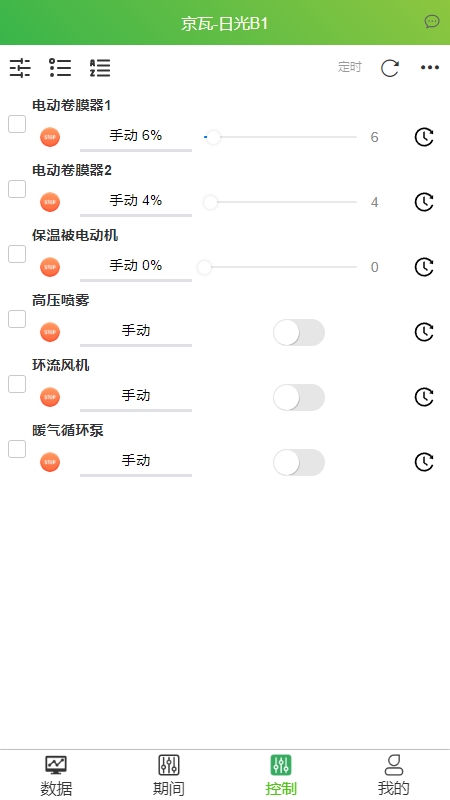Open the three-dot more options menu
Viewport: 450px width, 800px height.
[x=430, y=67]
